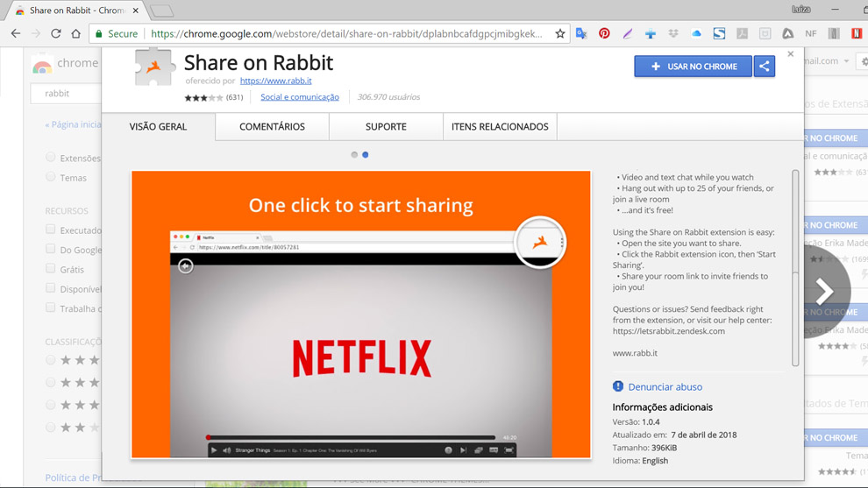Open a new browser tab
The width and height of the screenshot is (868, 488).
pos(161,11)
